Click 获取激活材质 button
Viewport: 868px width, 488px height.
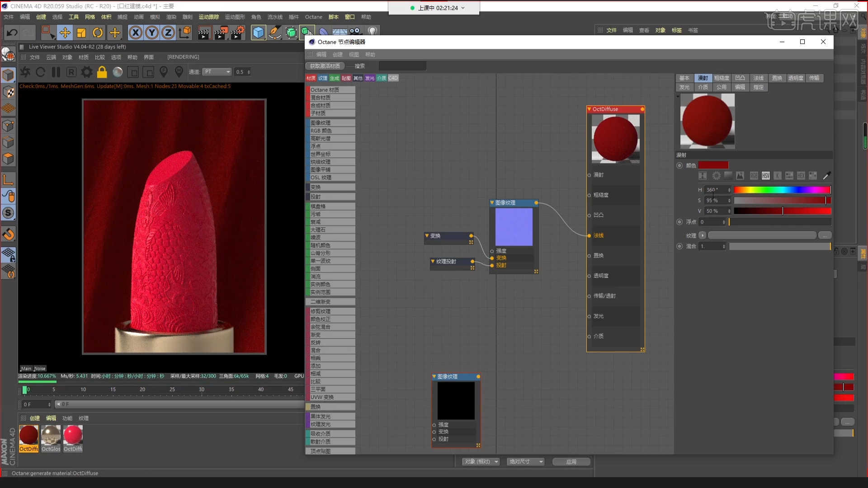point(325,66)
